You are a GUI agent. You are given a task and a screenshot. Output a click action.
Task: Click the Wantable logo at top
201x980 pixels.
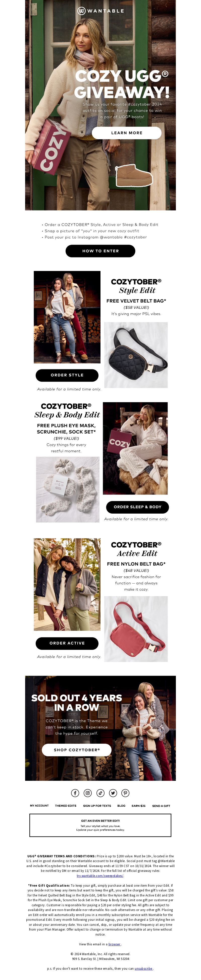[x=100, y=11]
